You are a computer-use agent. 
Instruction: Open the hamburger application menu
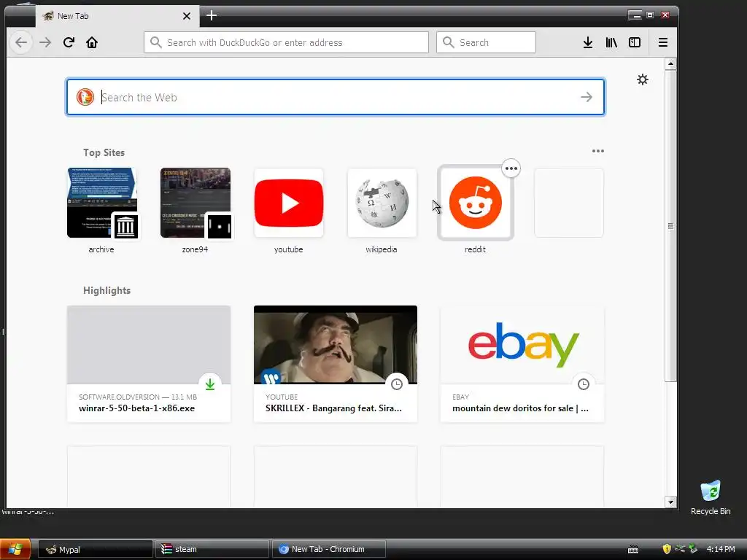coord(662,42)
